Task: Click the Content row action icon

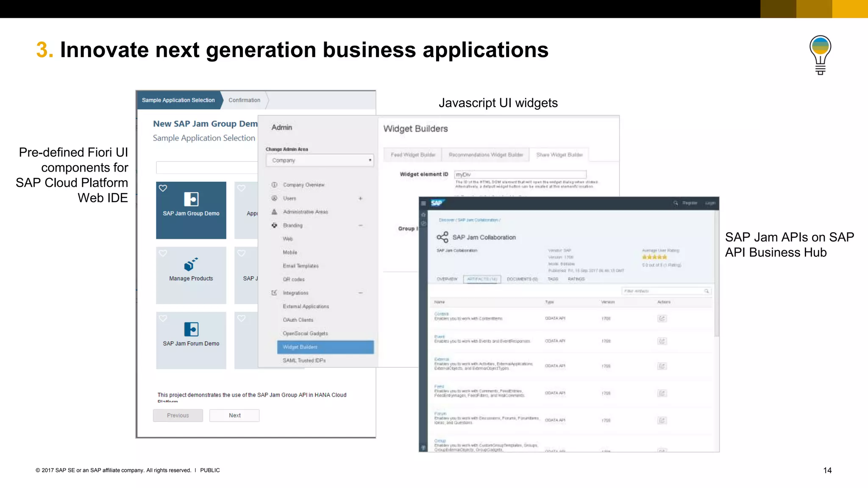Action: pyautogui.click(x=662, y=319)
